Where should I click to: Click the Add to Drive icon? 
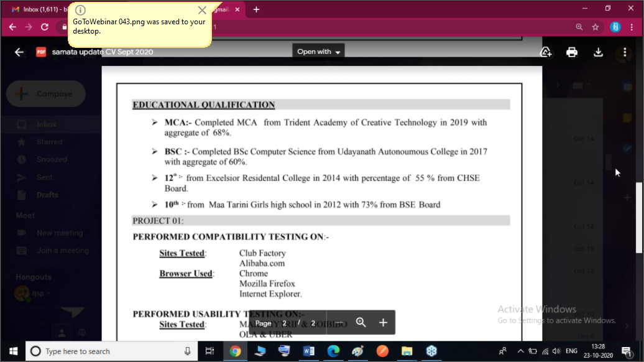pyautogui.click(x=546, y=52)
